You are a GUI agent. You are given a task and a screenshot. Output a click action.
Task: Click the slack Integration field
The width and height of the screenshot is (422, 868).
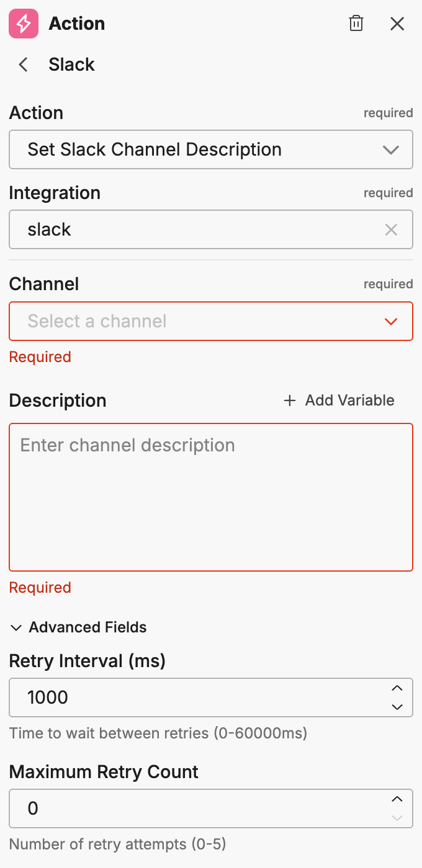pos(192,230)
